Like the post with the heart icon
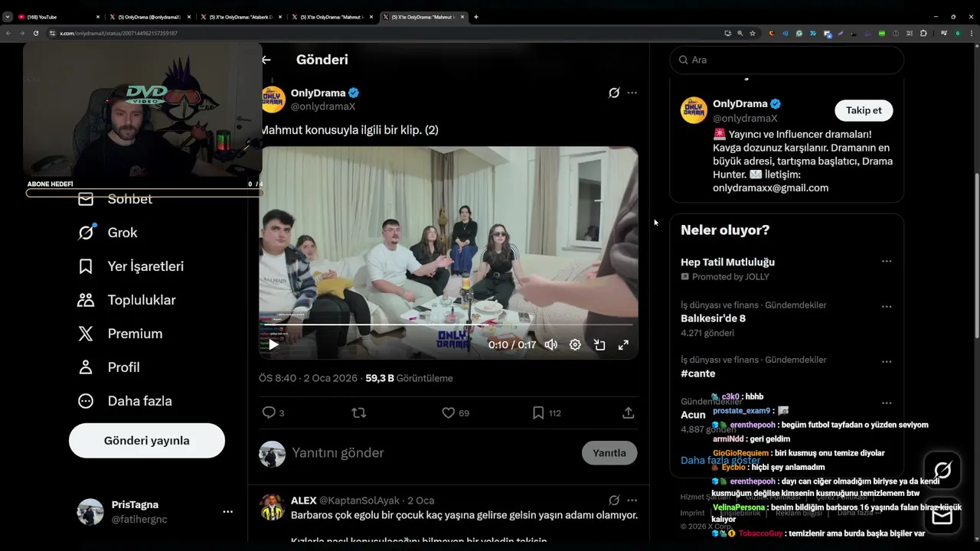 (456, 412)
